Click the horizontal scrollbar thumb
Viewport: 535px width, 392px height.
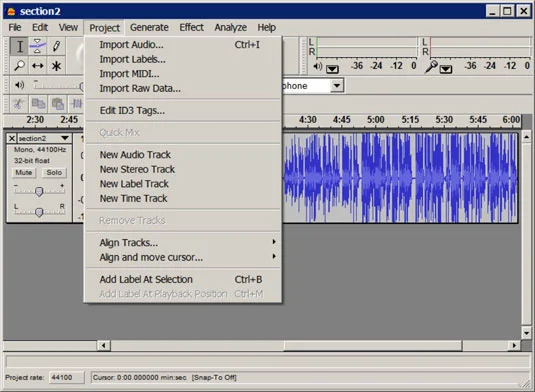(373, 346)
